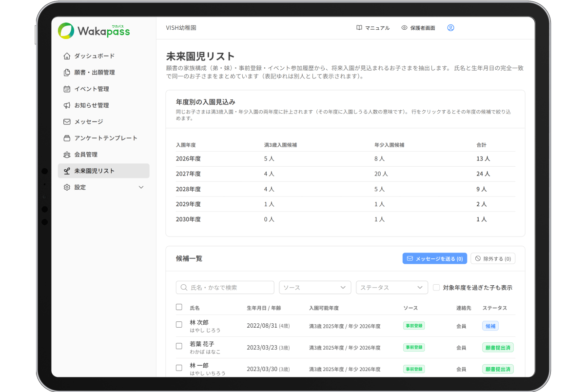The width and height of the screenshot is (585, 392).
Task: Open the ステータス filter dropdown
Action: (392, 288)
